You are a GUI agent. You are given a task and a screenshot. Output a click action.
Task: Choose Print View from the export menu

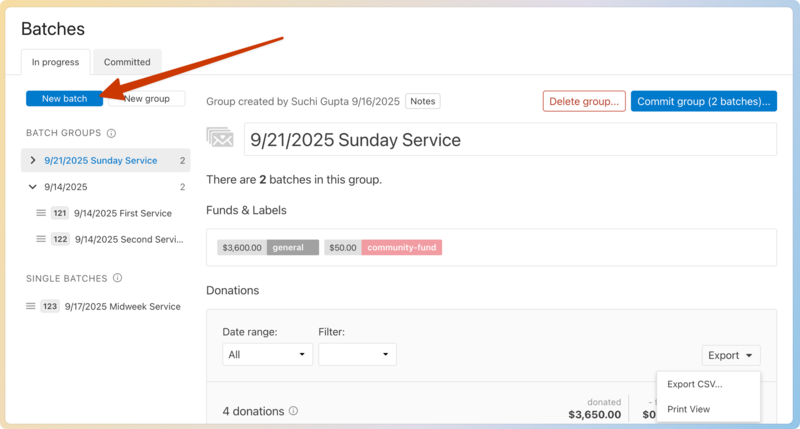point(688,409)
